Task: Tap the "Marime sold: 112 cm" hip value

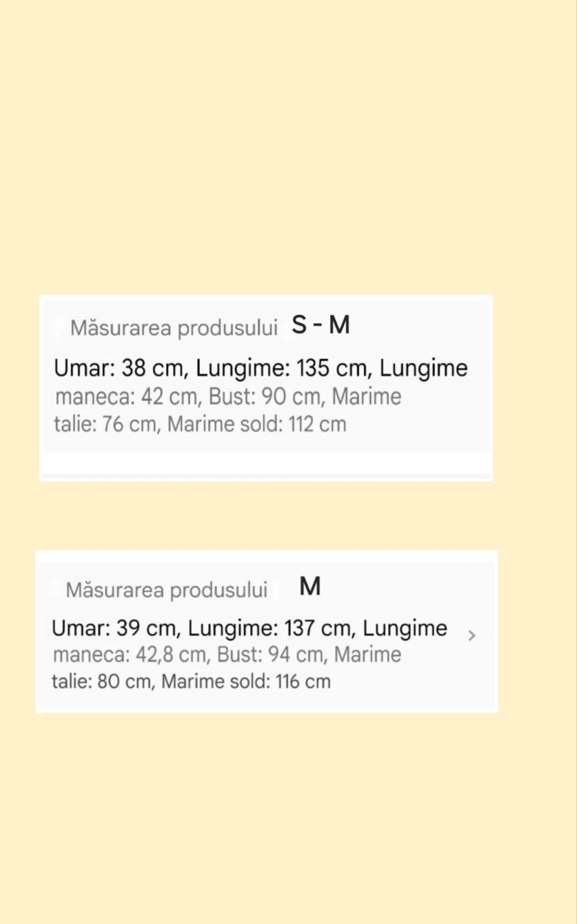Action: [x=256, y=424]
